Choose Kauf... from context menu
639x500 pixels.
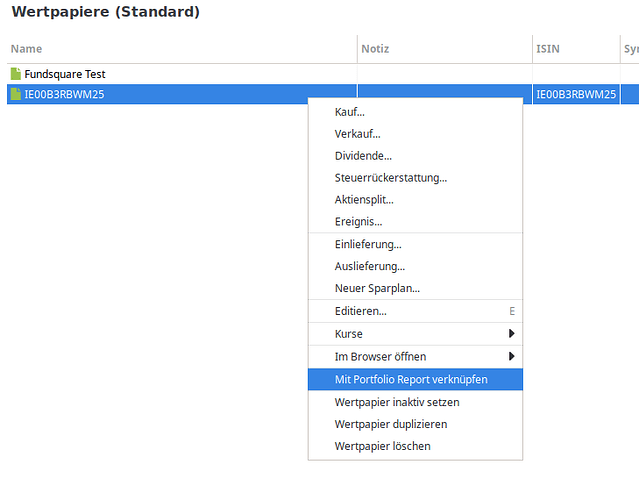(x=350, y=112)
